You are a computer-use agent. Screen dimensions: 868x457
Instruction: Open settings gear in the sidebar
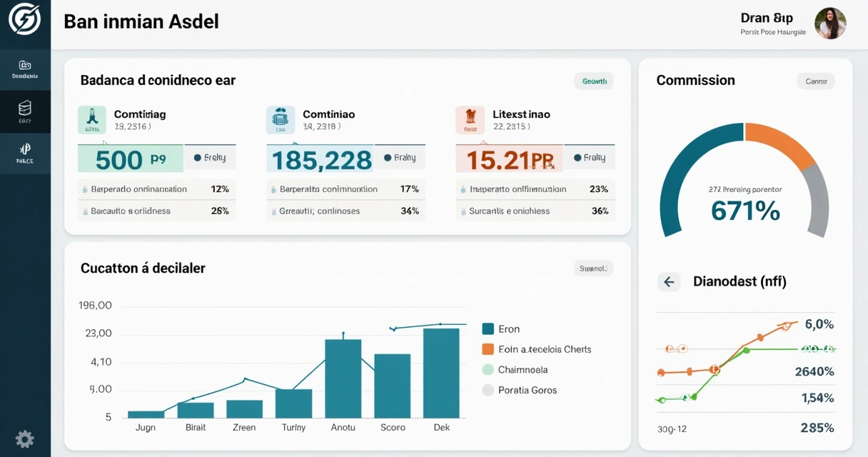25,438
